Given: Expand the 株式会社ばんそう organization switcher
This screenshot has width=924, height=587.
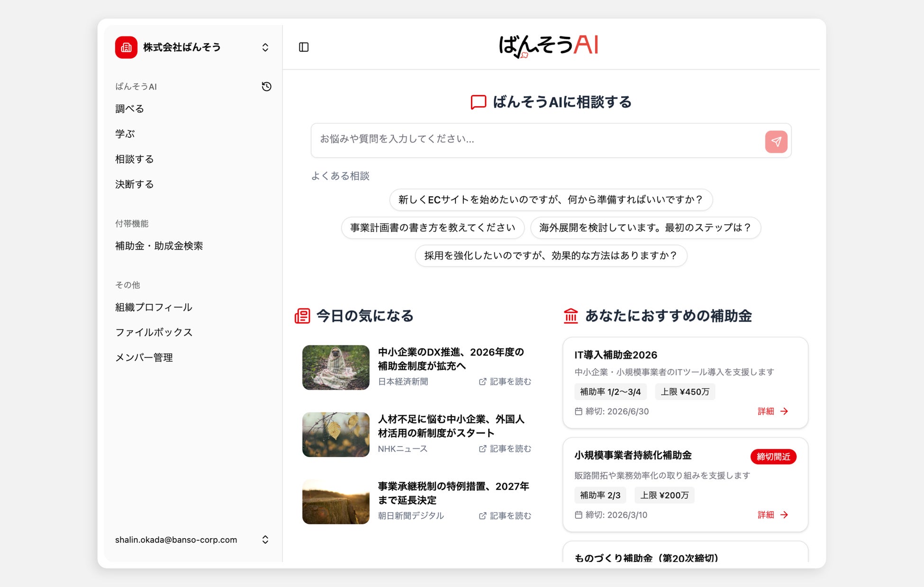Looking at the screenshot, I should pyautogui.click(x=265, y=47).
